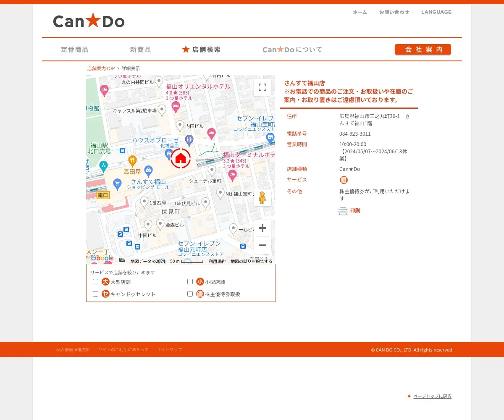The image size is (504, 420).
Task: Open LANGUAGE link
Action: pos(436,12)
